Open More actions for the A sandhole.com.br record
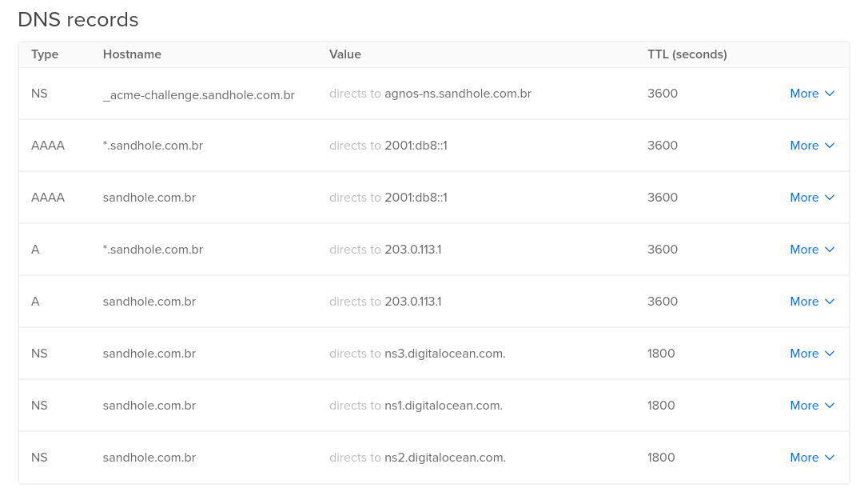Viewport: 868px width, 500px height. coord(804,302)
